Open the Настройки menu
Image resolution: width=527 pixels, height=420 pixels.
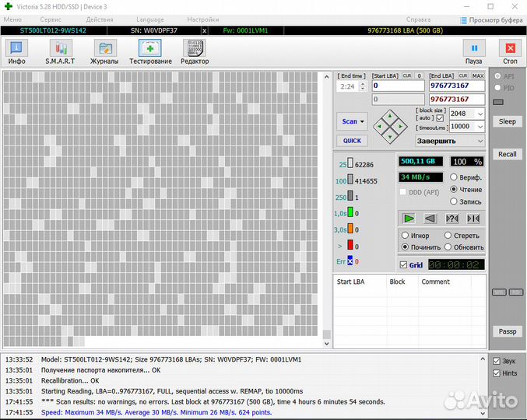pos(202,19)
